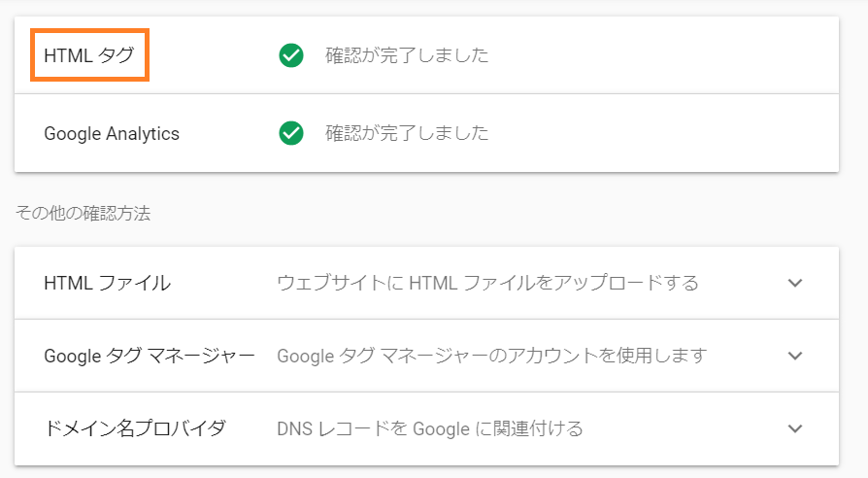
Task: Click blank space between HTML ファイル text and chevron
Action: coord(742,283)
